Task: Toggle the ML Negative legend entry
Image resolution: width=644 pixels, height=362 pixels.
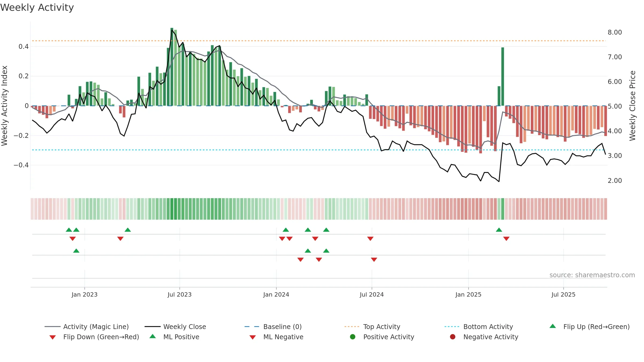Action: (276, 337)
